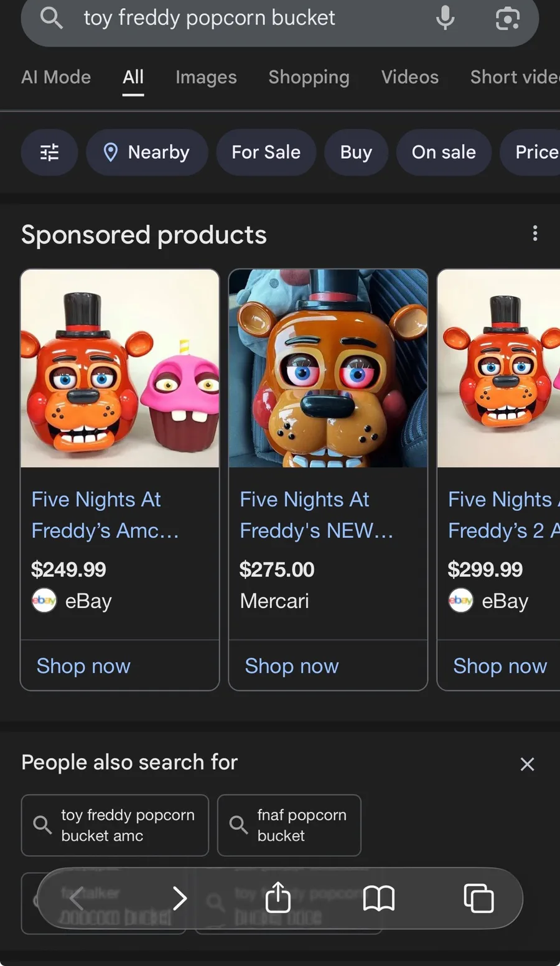560x966 pixels.
Task: Open Safari tabs overview icon
Action: pyautogui.click(x=478, y=898)
